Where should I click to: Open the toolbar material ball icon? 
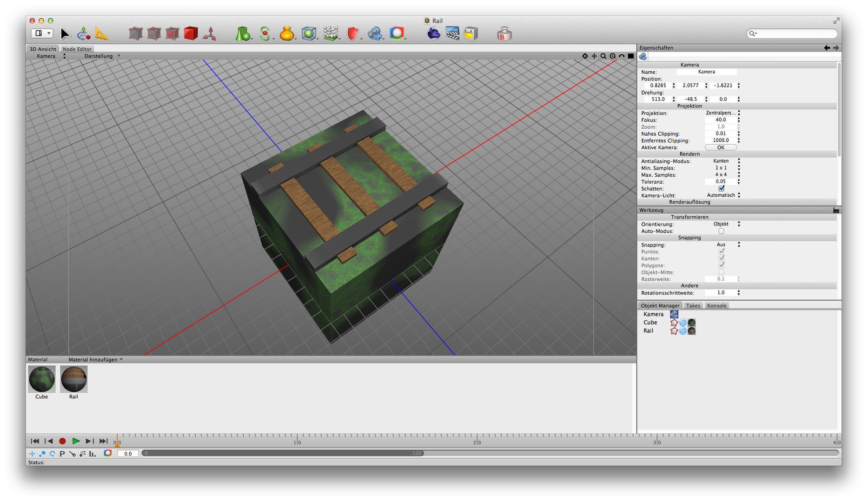[397, 33]
